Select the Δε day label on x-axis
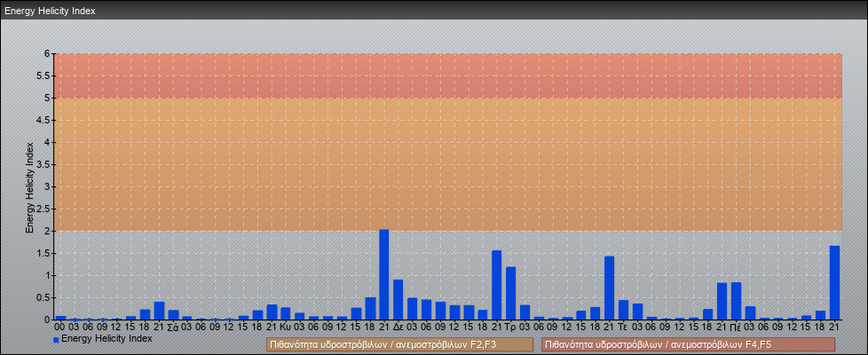868x355 pixels. (398, 327)
